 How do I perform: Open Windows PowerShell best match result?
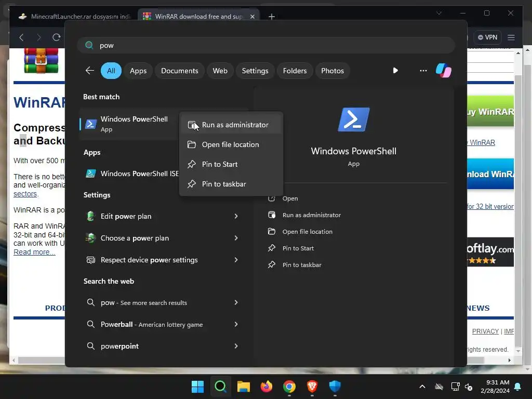coord(130,124)
